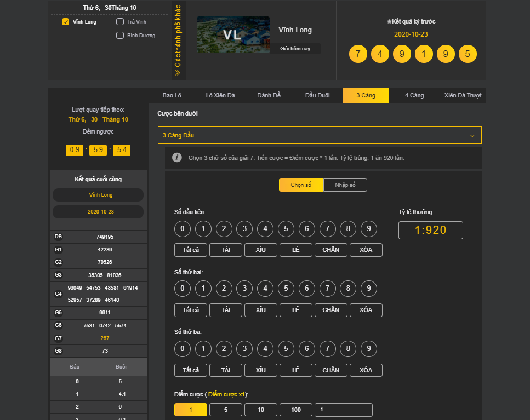The width and height of the screenshot is (530, 420).
Task: Click the info icon beside the betting instructions
Action: [177, 158]
